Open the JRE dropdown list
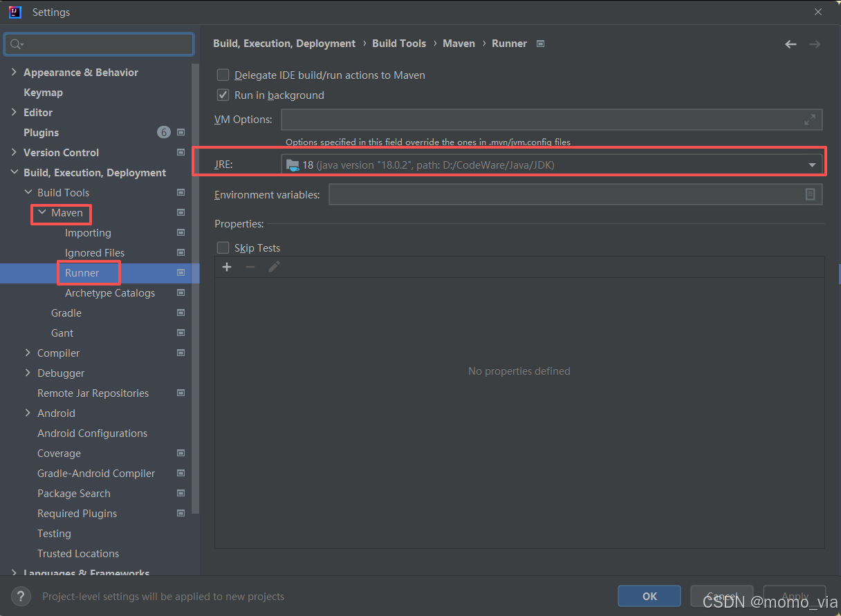841x616 pixels. pyautogui.click(x=812, y=165)
